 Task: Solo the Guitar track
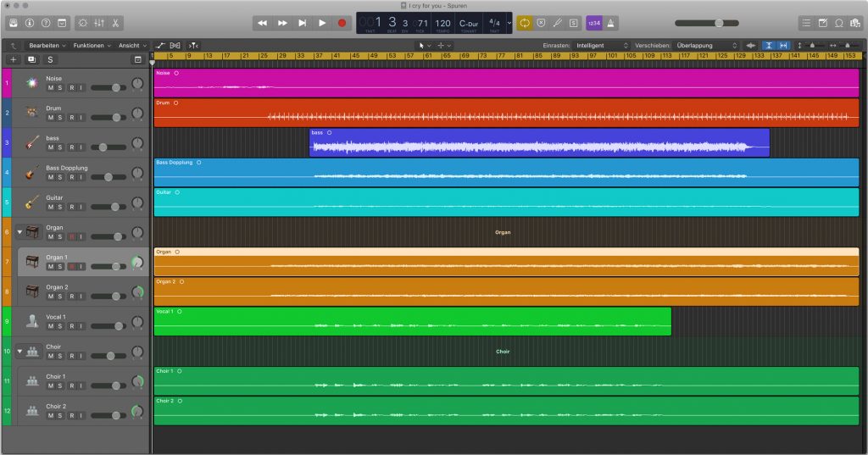point(61,207)
